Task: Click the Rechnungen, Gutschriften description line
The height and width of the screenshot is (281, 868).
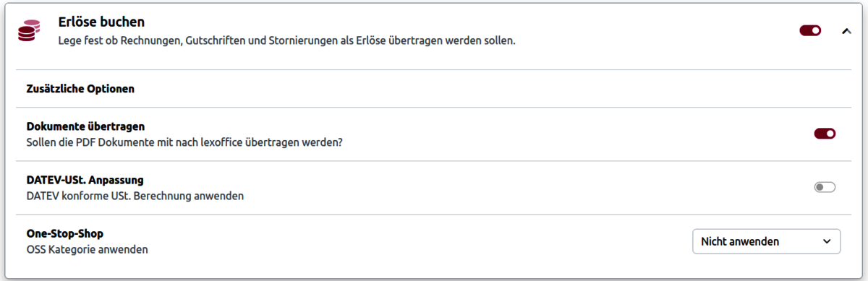Action: (286, 41)
